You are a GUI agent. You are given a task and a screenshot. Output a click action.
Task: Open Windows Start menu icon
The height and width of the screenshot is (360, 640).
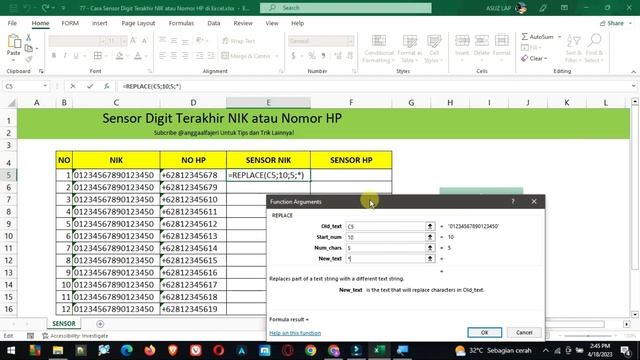click(11, 351)
